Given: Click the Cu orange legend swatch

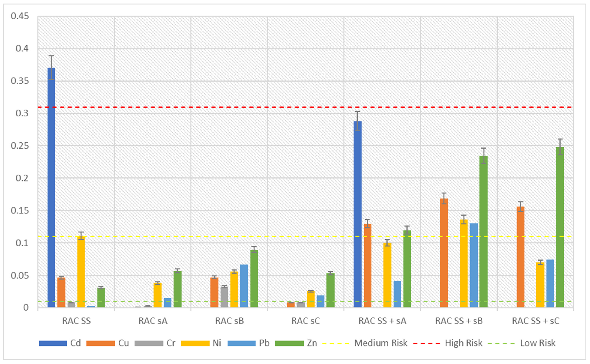Looking at the screenshot, I should [x=101, y=343].
